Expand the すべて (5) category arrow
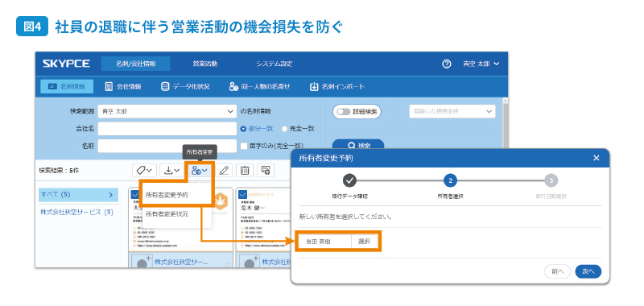 [110, 195]
